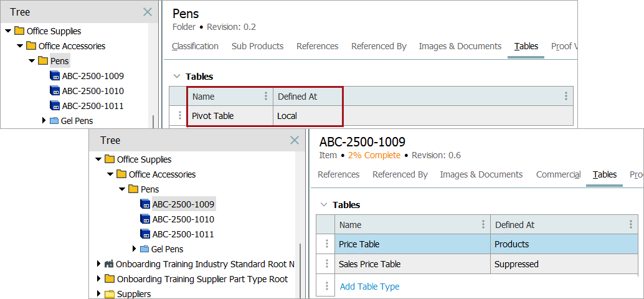The image size is (644, 299).
Task: Collapse Office Supplies in the ABC-2500-1009 window tree
Action: (x=98, y=159)
